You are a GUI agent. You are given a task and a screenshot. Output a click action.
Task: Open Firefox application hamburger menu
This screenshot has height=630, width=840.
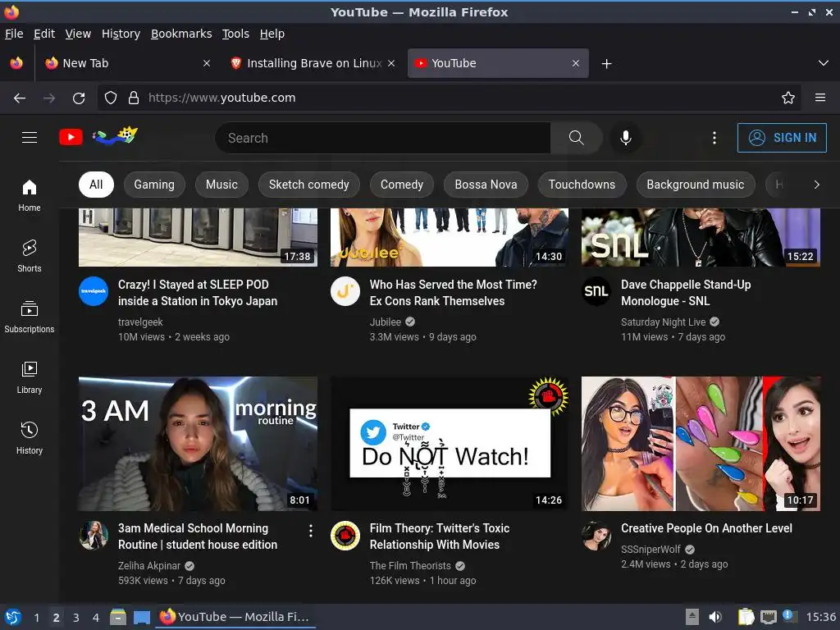click(820, 98)
